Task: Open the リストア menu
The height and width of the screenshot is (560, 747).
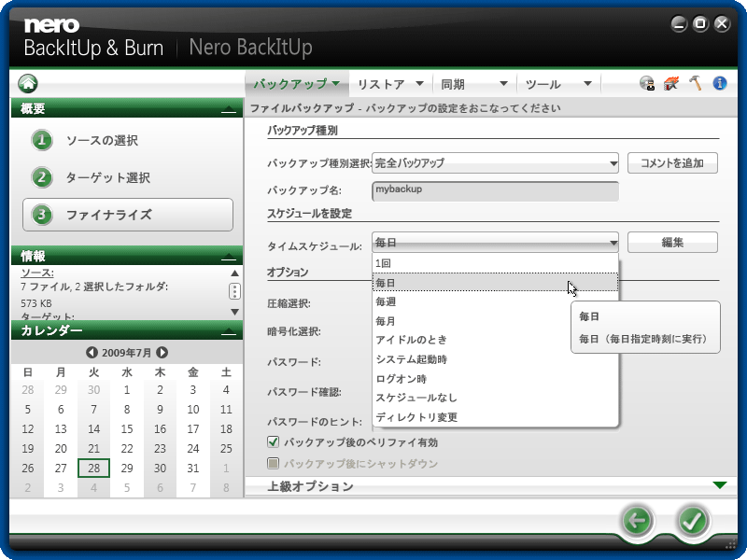Action: [x=390, y=84]
